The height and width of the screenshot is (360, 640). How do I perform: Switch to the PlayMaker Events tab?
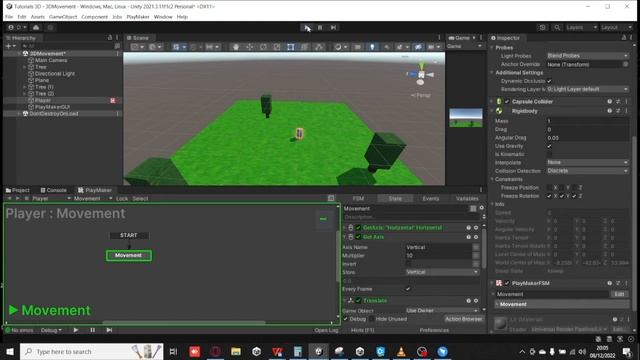click(431, 198)
